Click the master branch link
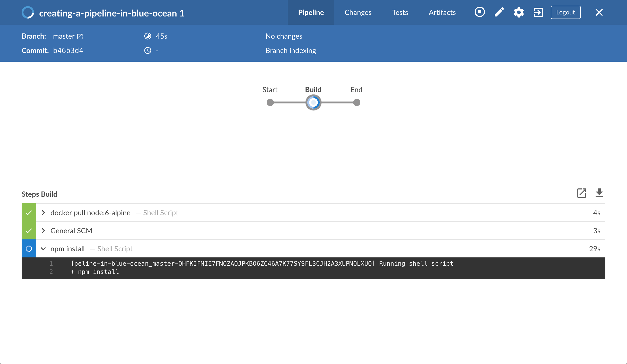Screen dimensions: 627x364 point(67,36)
